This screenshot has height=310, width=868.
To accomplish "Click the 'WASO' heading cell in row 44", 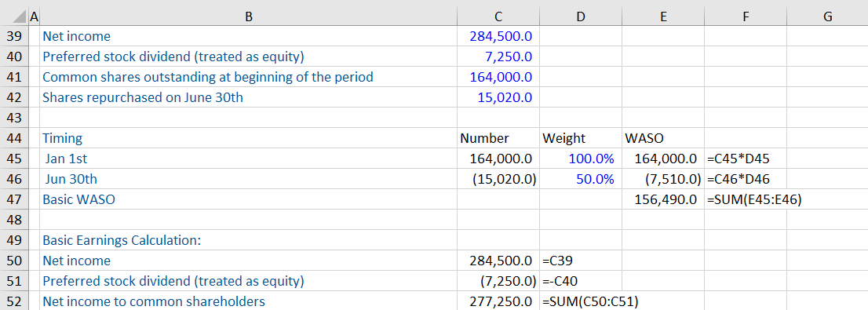I will pos(663,138).
